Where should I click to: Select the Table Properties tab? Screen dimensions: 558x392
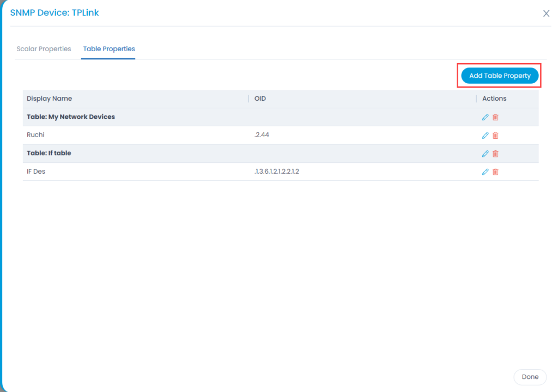click(x=109, y=49)
